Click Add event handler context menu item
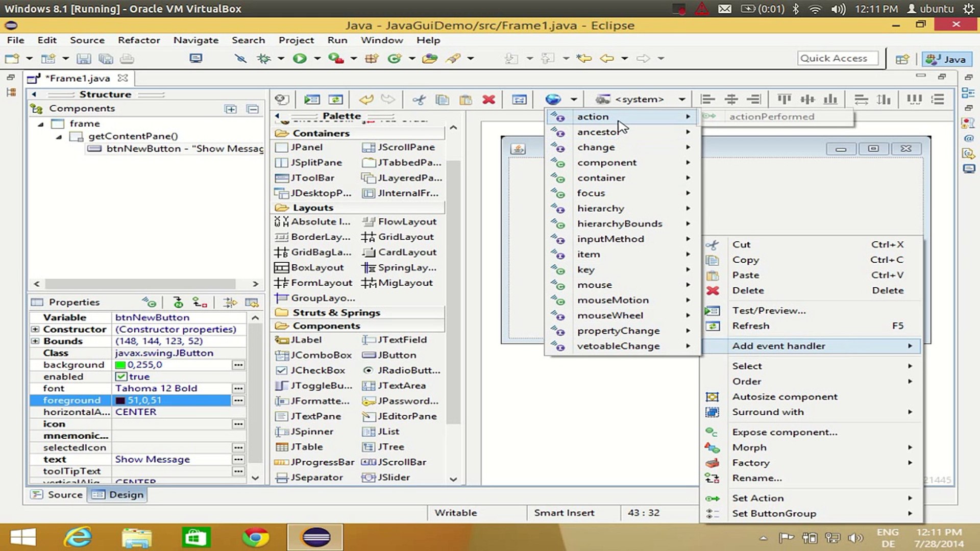Viewport: 980px width, 551px height. click(811, 346)
